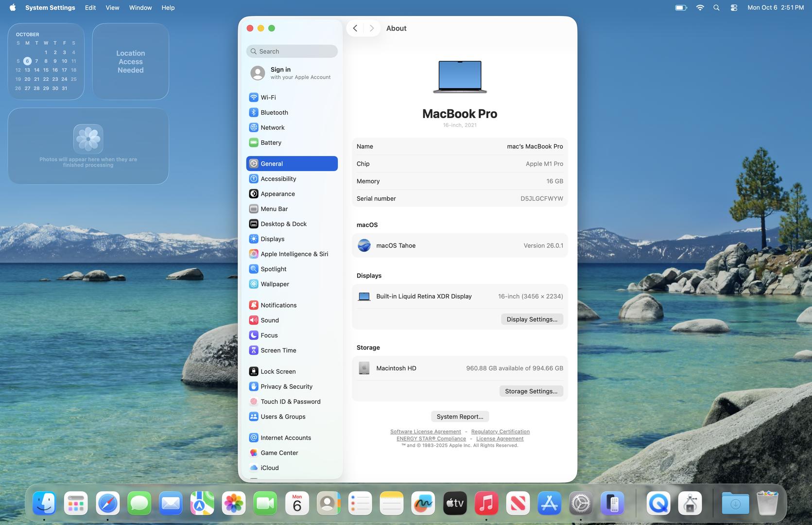This screenshot has width=812, height=525.
Task: Open Touch ID & Password settings
Action: pos(290,402)
